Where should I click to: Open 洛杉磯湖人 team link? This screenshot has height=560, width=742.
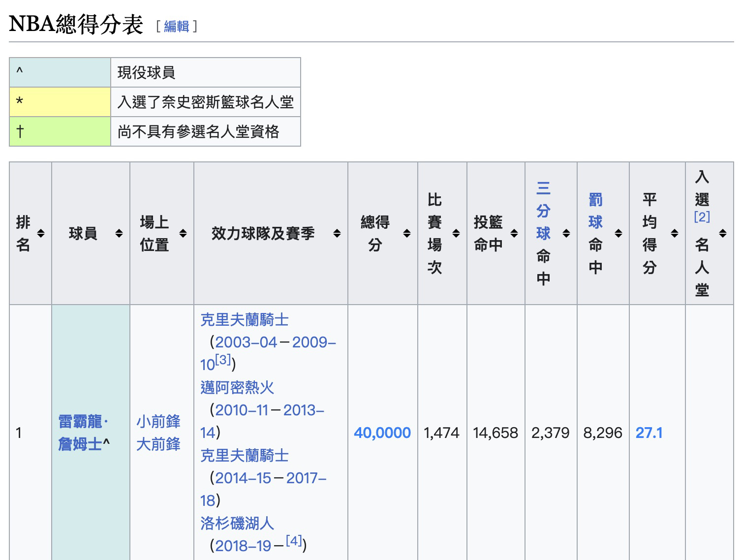point(237,523)
